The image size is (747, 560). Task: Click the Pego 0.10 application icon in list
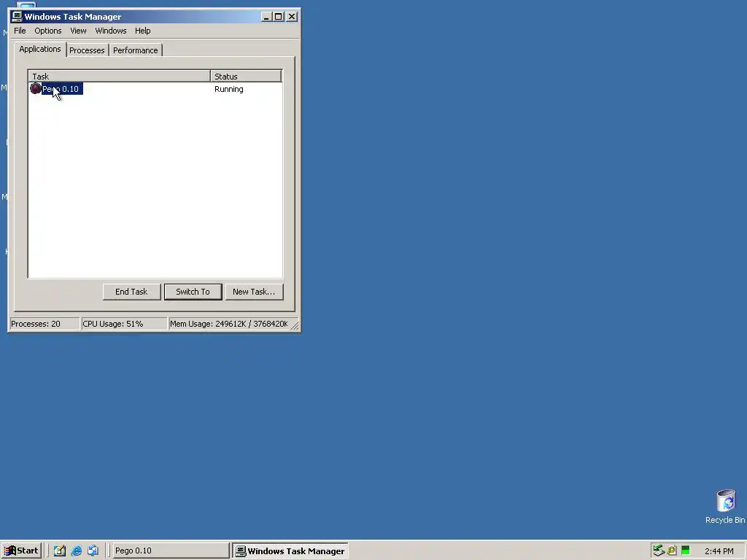tap(35, 88)
